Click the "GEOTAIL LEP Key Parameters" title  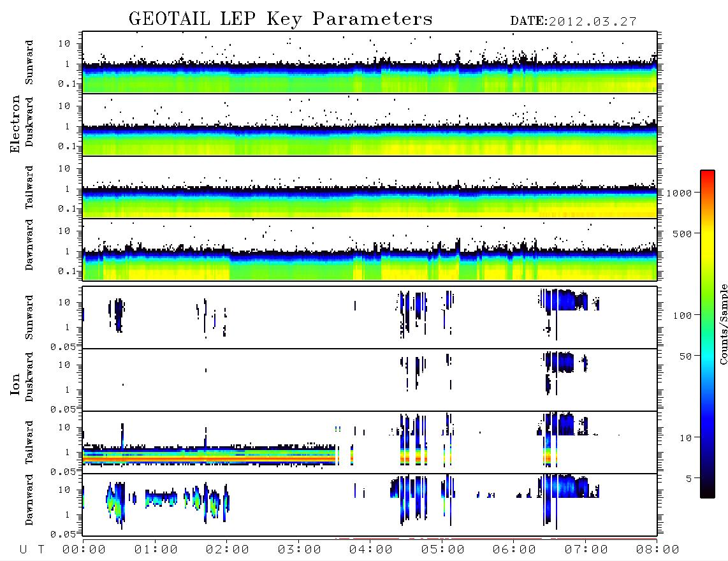(280, 19)
